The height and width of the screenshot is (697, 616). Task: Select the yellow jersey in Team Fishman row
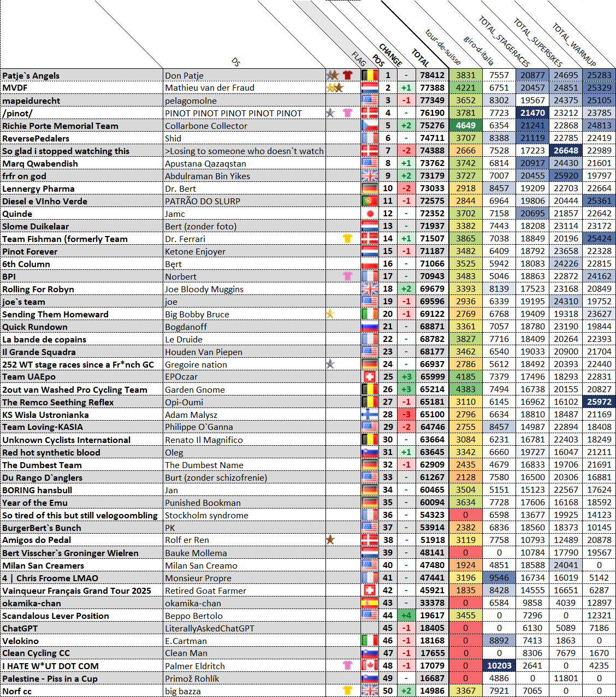pos(347,239)
